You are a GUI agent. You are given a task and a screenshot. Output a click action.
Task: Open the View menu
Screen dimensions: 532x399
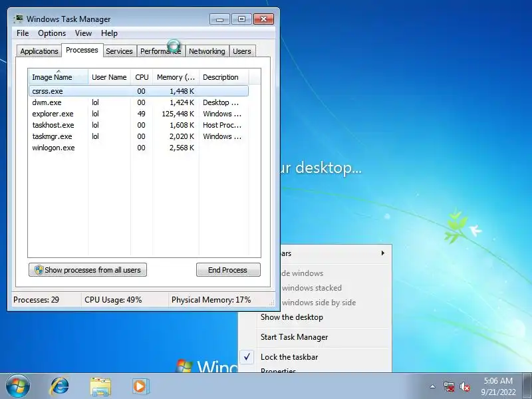pyautogui.click(x=83, y=33)
